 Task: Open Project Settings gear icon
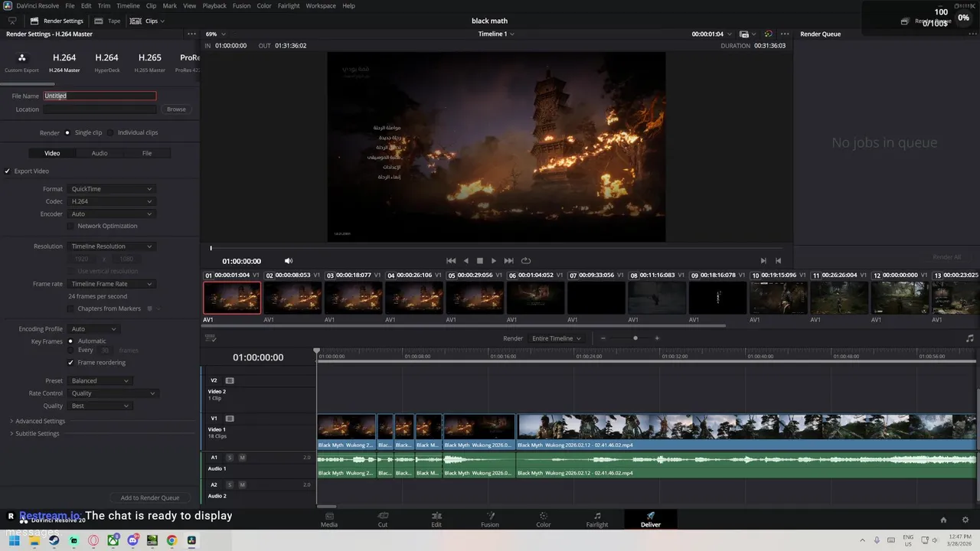coord(965,520)
